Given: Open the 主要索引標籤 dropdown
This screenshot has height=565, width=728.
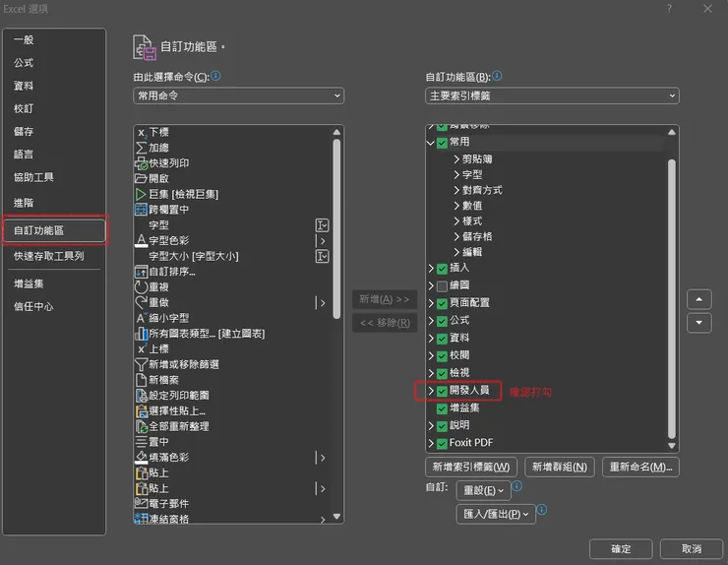Looking at the screenshot, I should (552, 95).
